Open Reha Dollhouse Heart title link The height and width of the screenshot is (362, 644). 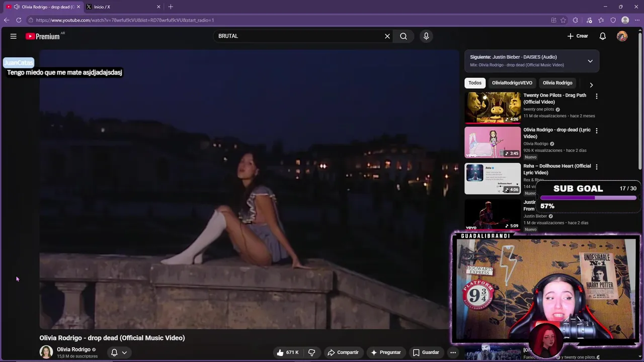[x=557, y=169]
